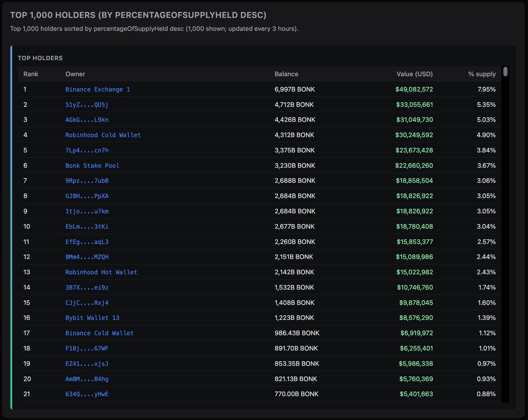528x420 pixels.
Task: Open owner address AGkG....L9kn
Action: pos(87,120)
